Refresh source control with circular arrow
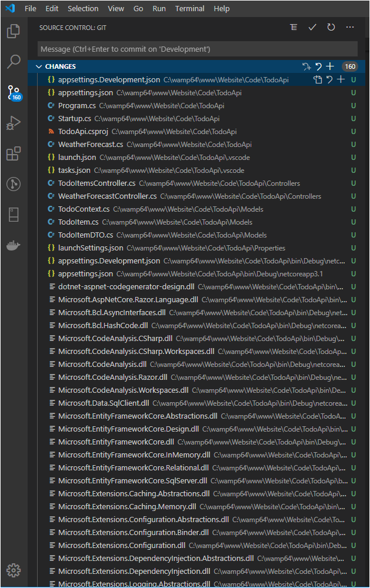This screenshot has height=588, width=370. pyautogui.click(x=331, y=27)
